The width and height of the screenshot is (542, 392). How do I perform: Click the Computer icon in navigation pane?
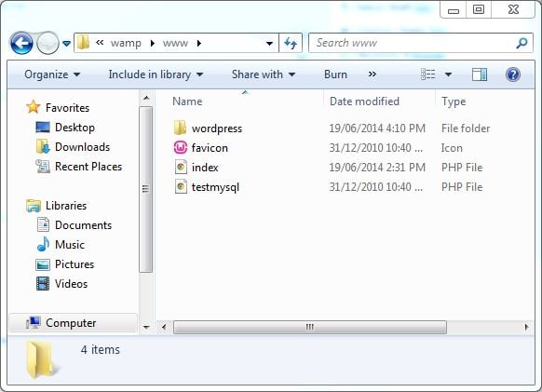point(34,322)
